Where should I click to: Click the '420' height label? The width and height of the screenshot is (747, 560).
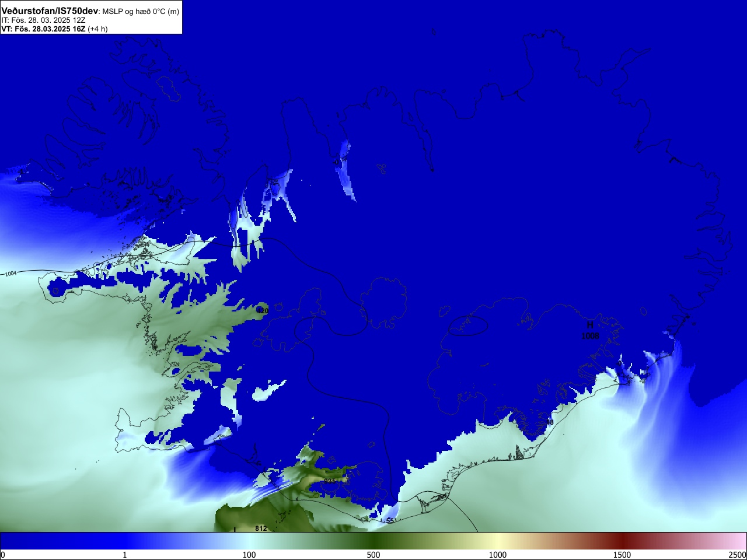point(263,311)
